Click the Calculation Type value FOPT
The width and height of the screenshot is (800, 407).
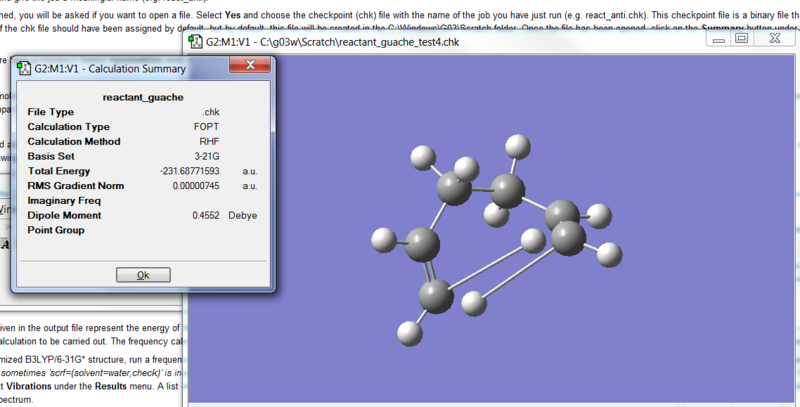[x=207, y=127]
